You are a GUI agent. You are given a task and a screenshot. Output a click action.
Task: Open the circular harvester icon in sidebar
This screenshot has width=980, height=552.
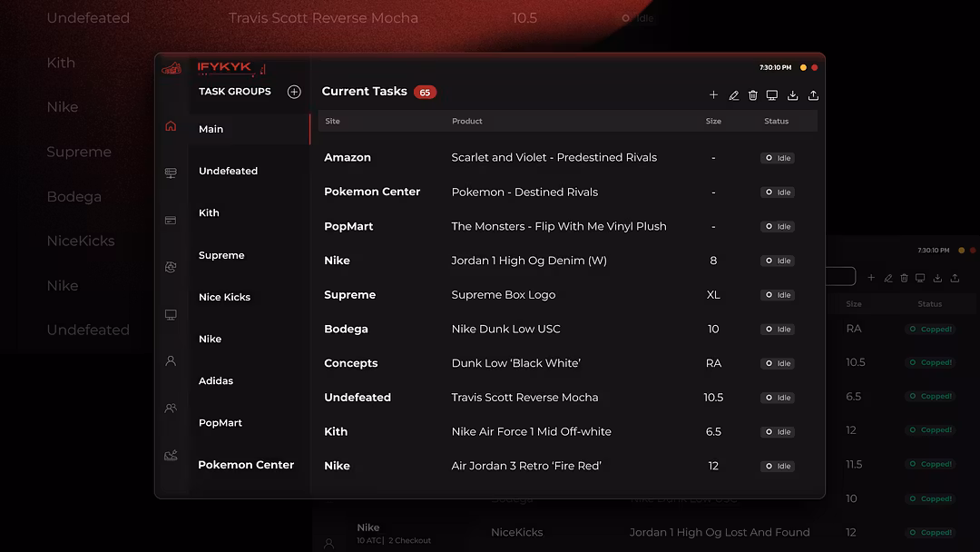click(x=171, y=267)
